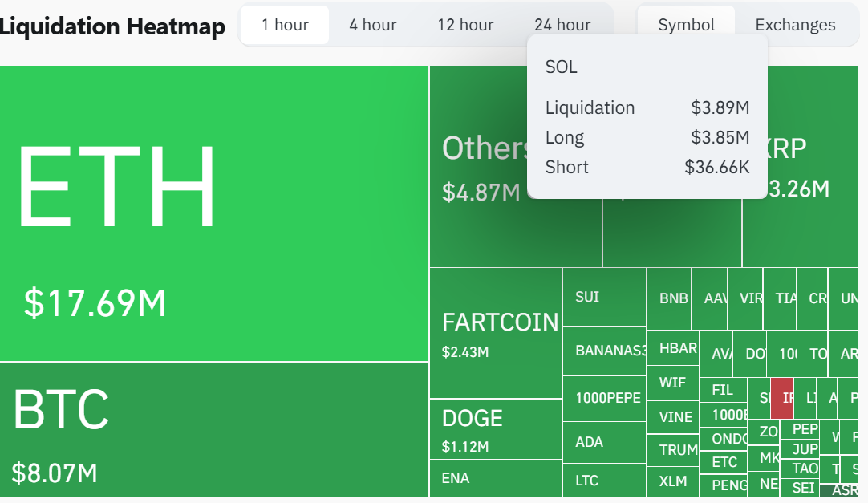Select the JUP heatmap cell
The image size is (868, 503).
[x=799, y=449]
